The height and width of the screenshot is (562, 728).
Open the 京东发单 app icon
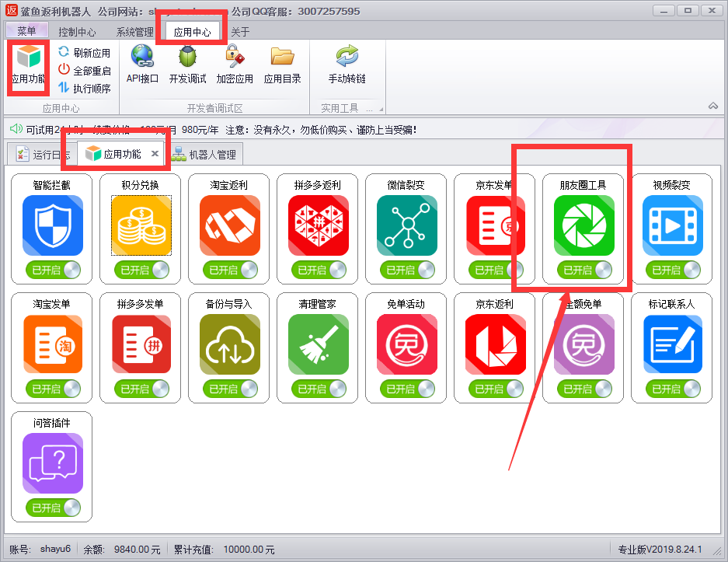[496, 225]
